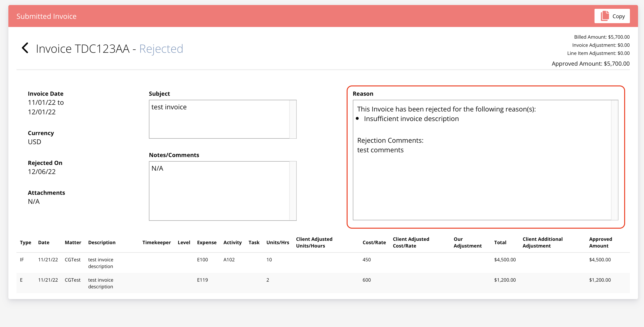This screenshot has height=327, width=644.
Task: Click the scrollbar of the Reason box
Action: (x=615, y=160)
